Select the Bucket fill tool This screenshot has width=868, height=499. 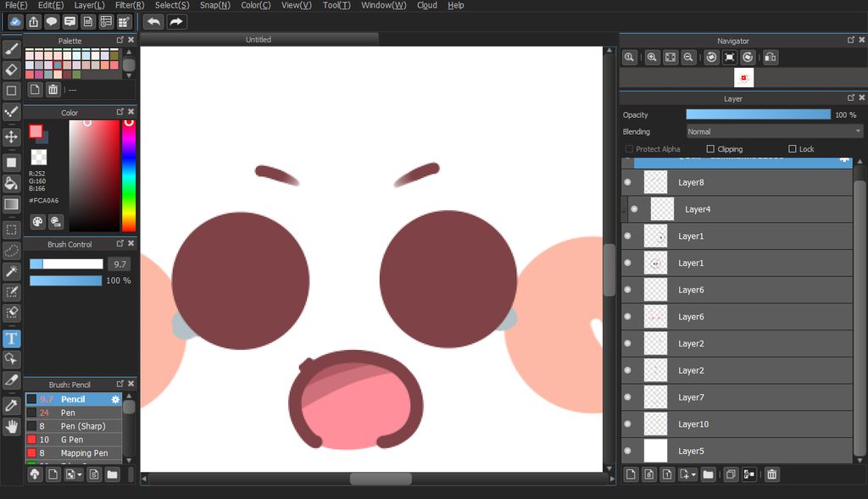coord(12,183)
